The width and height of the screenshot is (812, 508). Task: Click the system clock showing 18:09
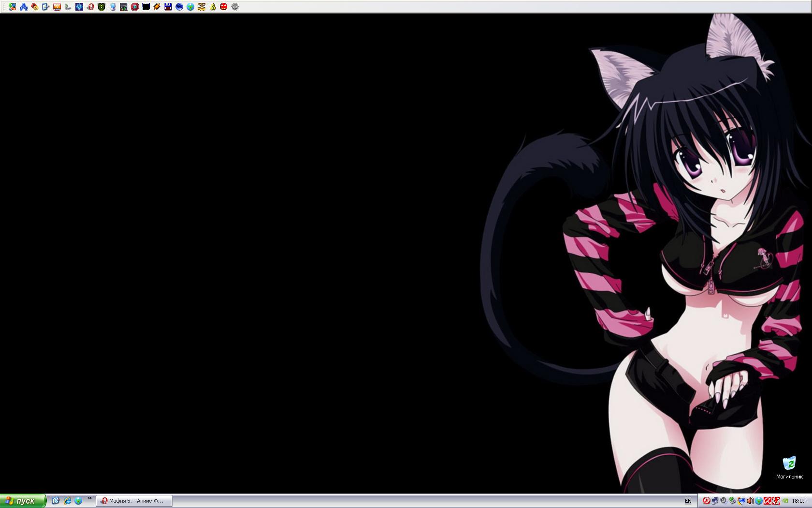(799, 501)
